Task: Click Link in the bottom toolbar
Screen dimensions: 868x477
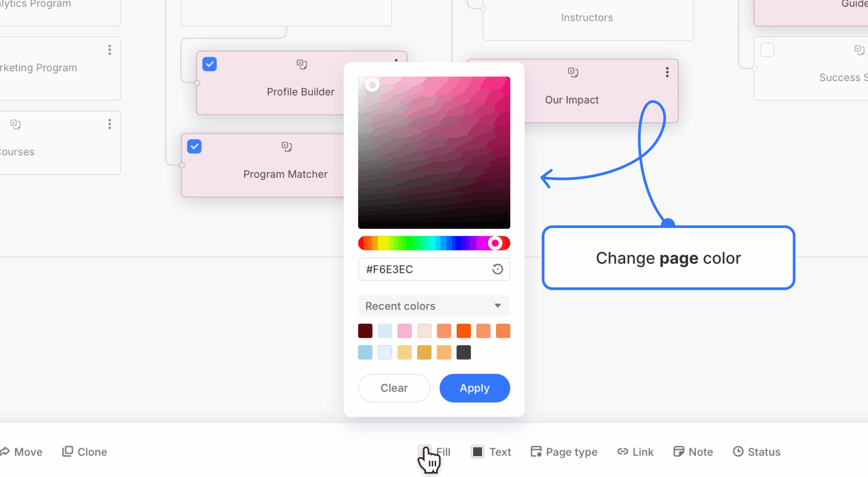Action: 635,452
